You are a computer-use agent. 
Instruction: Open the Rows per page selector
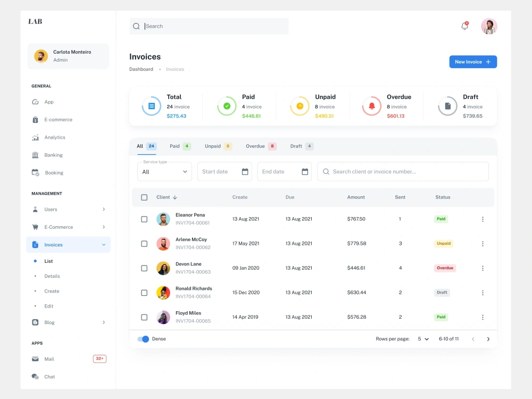pos(422,338)
